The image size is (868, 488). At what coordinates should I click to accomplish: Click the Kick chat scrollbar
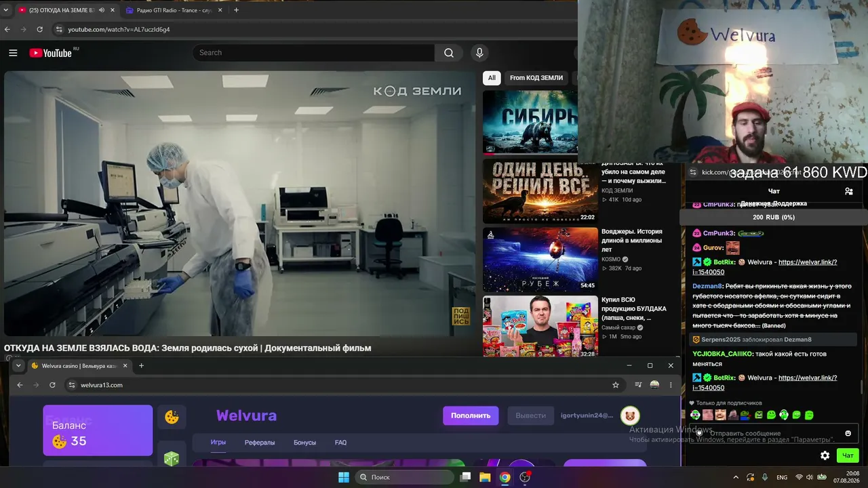[861, 386]
